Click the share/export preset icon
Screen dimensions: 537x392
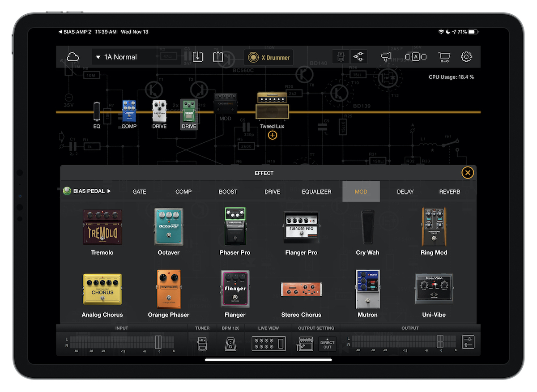(217, 57)
